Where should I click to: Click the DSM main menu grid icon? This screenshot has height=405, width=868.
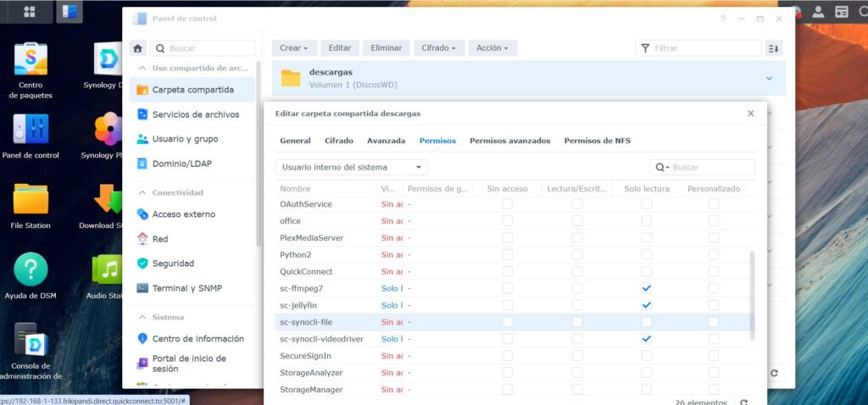pos(30,12)
